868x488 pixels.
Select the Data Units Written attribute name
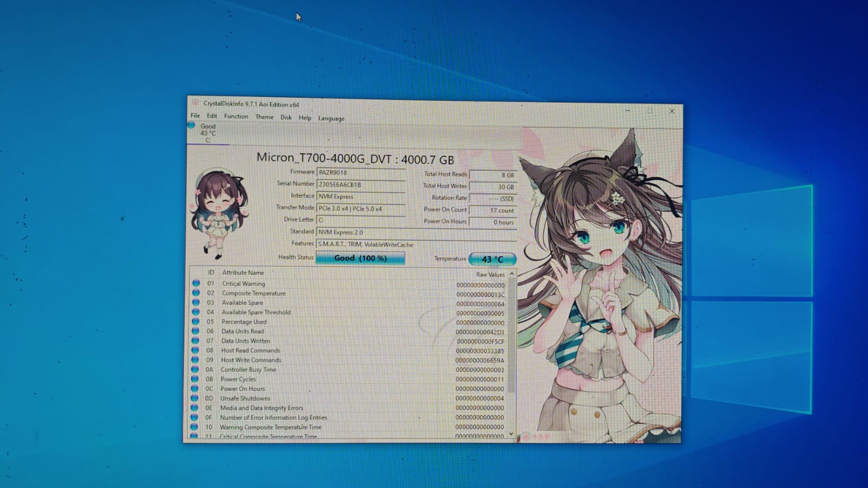245,341
